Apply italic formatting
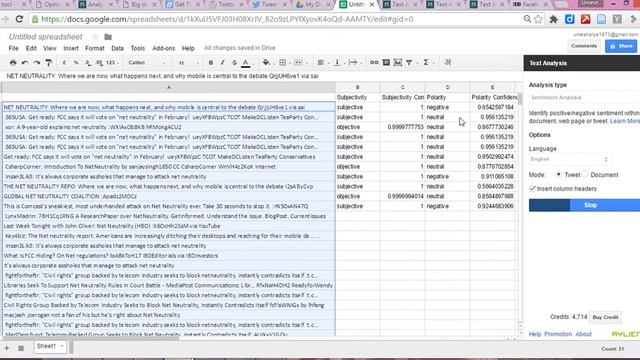 pyautogui.click(x=222, y=63)
